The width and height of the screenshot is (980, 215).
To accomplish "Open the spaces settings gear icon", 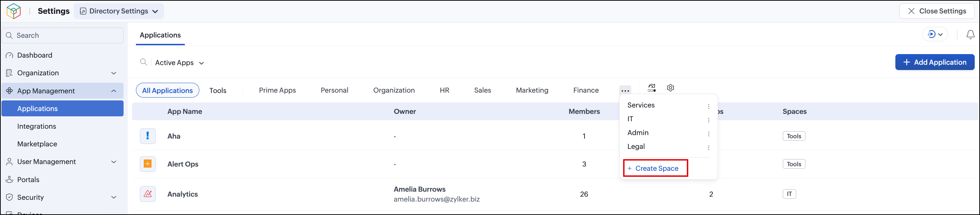I will click(671, 88).
